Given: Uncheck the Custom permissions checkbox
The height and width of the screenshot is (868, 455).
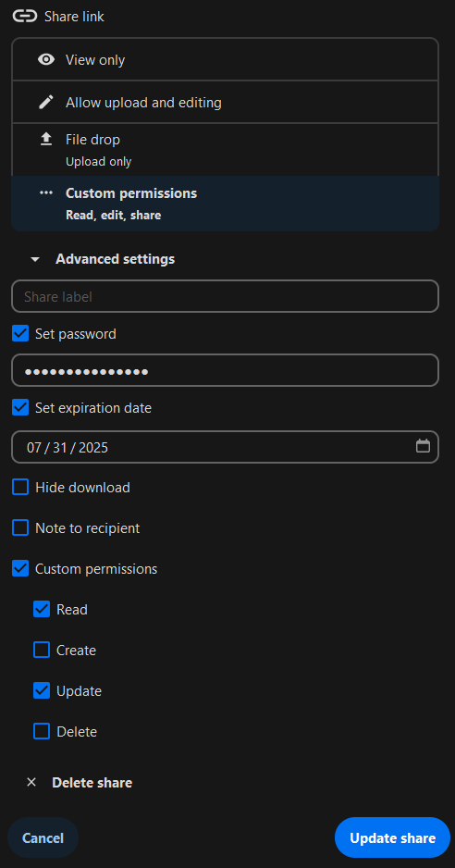Looking at the screenshot, I should pyautogui.click(x=20, y=568).
